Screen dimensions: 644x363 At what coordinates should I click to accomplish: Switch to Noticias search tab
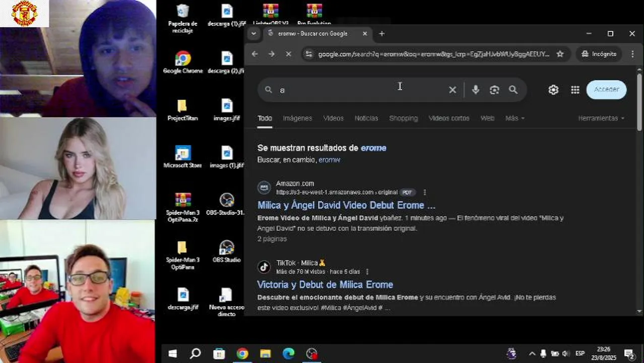coord(366,118)
